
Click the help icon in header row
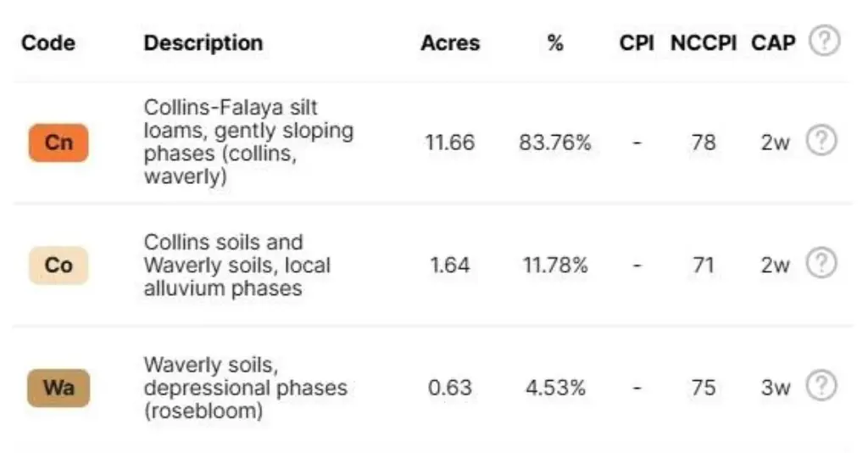(824, 42)
